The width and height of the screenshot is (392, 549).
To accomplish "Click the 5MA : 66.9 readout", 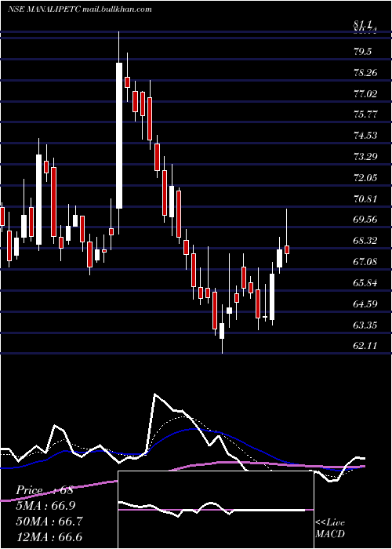I will point(45,506).
